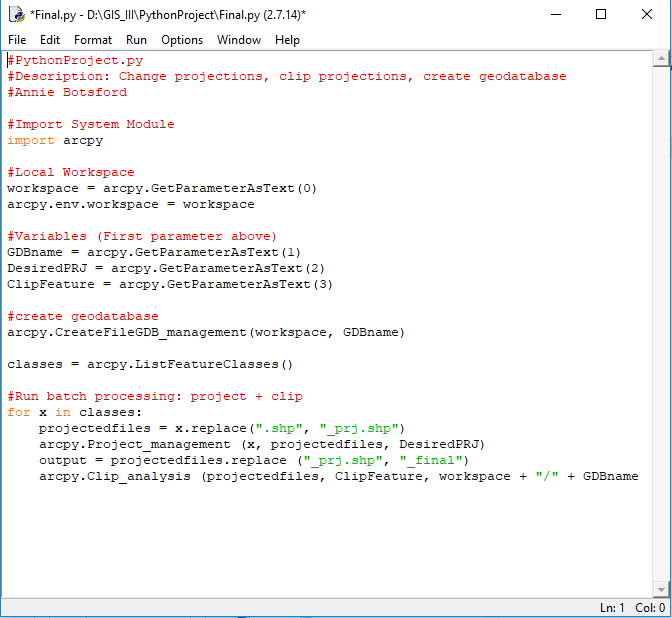
Task: Close the Final.py editor window
Action: pos(647,14)
